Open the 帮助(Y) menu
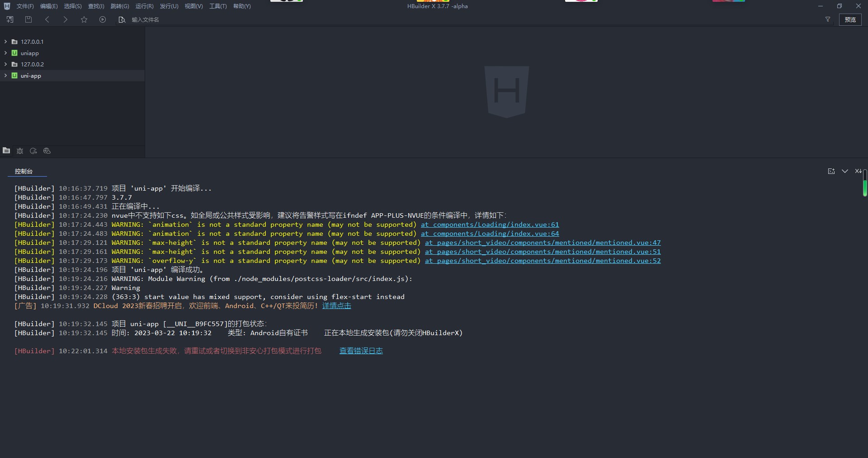The height and width of the screenshot is (458, 868). [x=242, y=6]
